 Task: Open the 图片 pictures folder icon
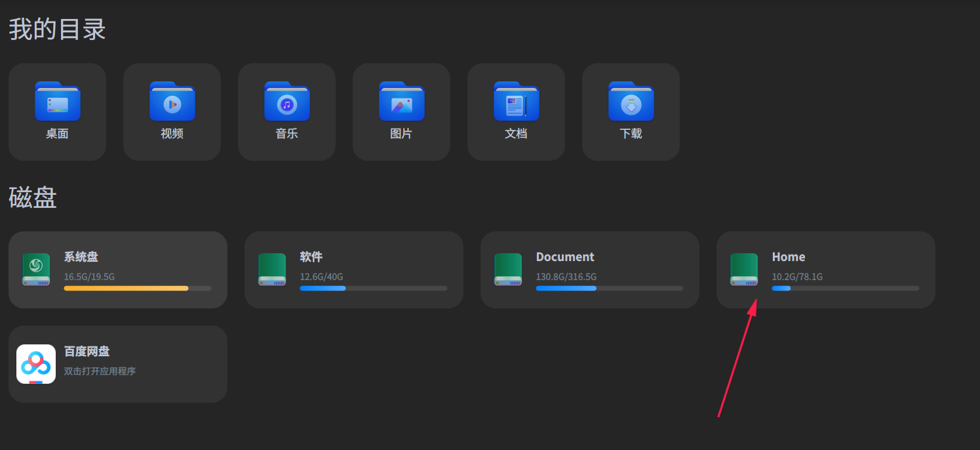coord(402,102)
